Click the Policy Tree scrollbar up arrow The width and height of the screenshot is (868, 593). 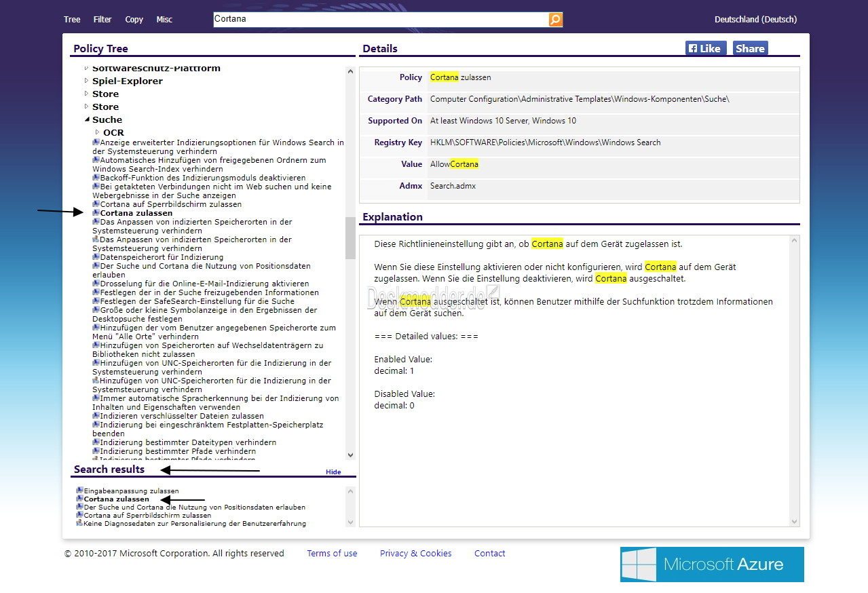[350, 71]
